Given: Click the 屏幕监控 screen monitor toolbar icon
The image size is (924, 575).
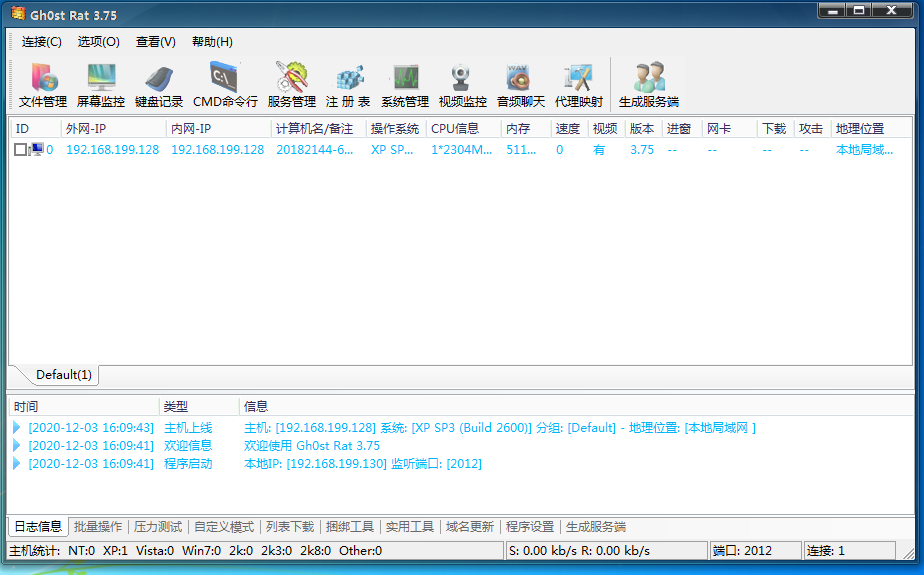Looking at the screenshot, I should coord(101,85).
